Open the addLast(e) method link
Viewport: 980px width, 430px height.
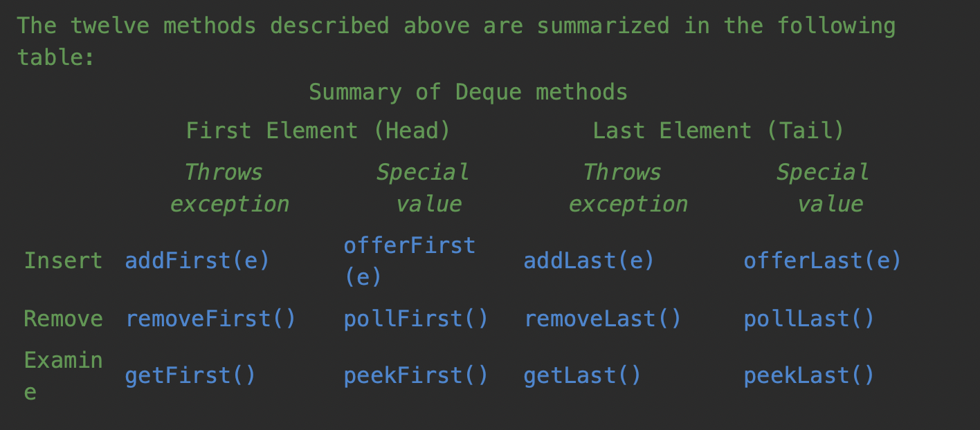(x=589, y=261)
